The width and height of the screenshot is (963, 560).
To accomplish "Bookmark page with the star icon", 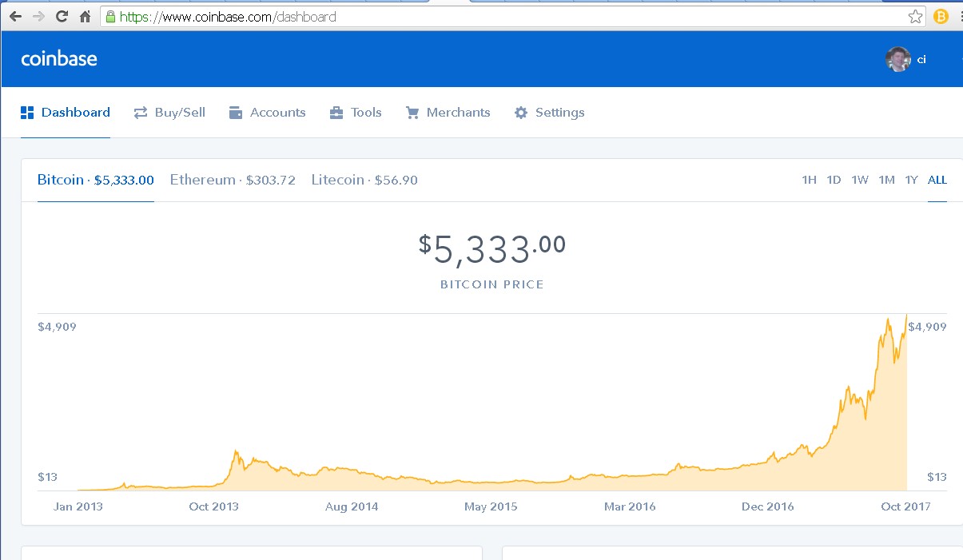I will coord(915,16).
